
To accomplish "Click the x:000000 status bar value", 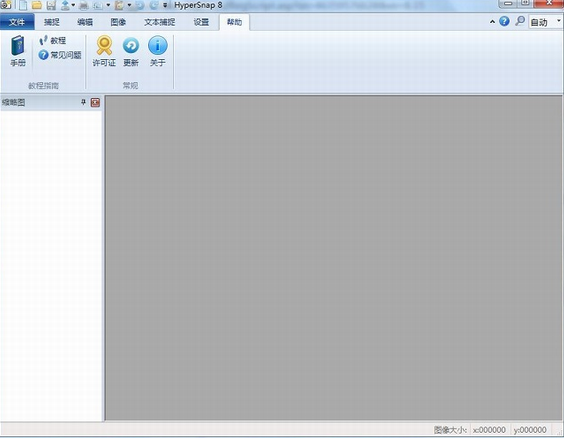I will point(489,430).
